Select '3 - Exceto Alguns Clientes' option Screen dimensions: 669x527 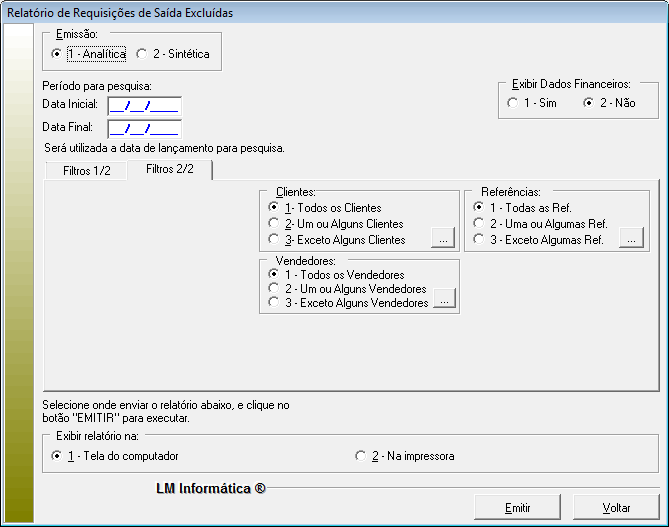click(x=274, y=240)
